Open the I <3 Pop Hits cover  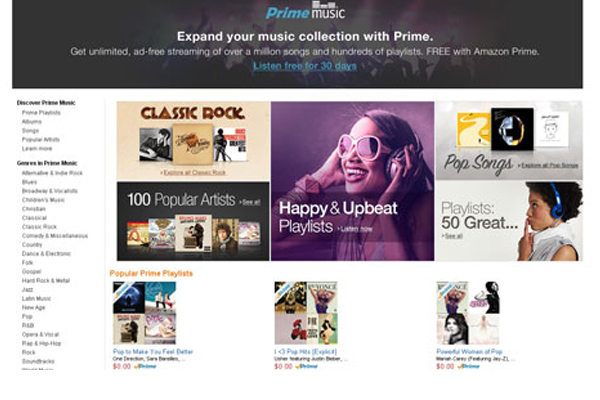point(306,313)
